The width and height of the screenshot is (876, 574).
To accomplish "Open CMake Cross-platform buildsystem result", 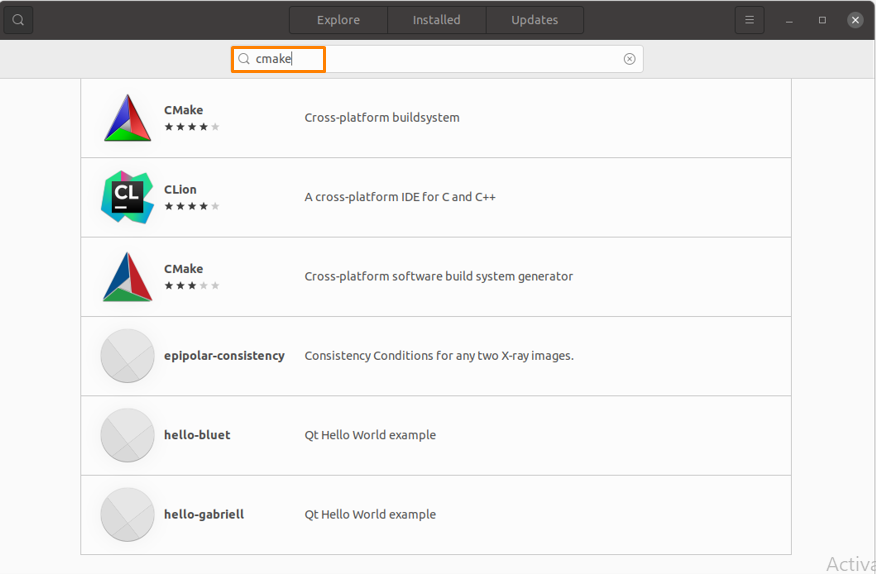I will pyautogui.click(x=436, y=118).
